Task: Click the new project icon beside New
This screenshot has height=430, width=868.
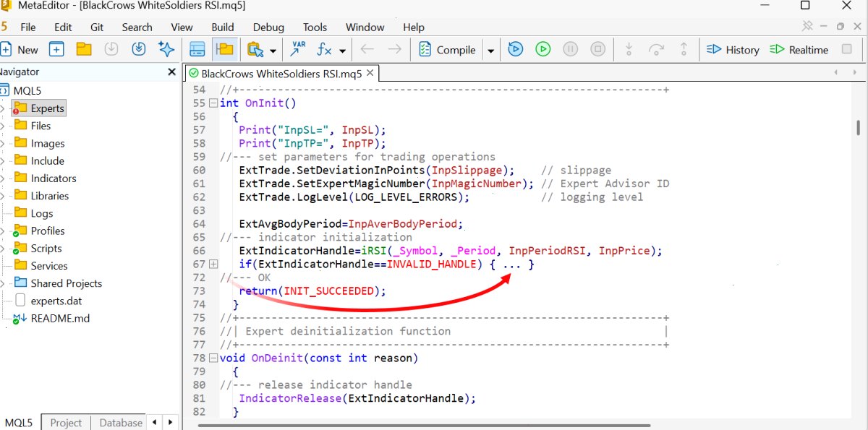Action: [56, 50]
